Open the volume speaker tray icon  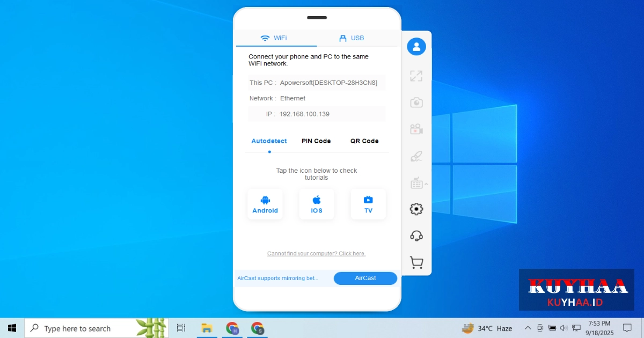pos(564,328)
